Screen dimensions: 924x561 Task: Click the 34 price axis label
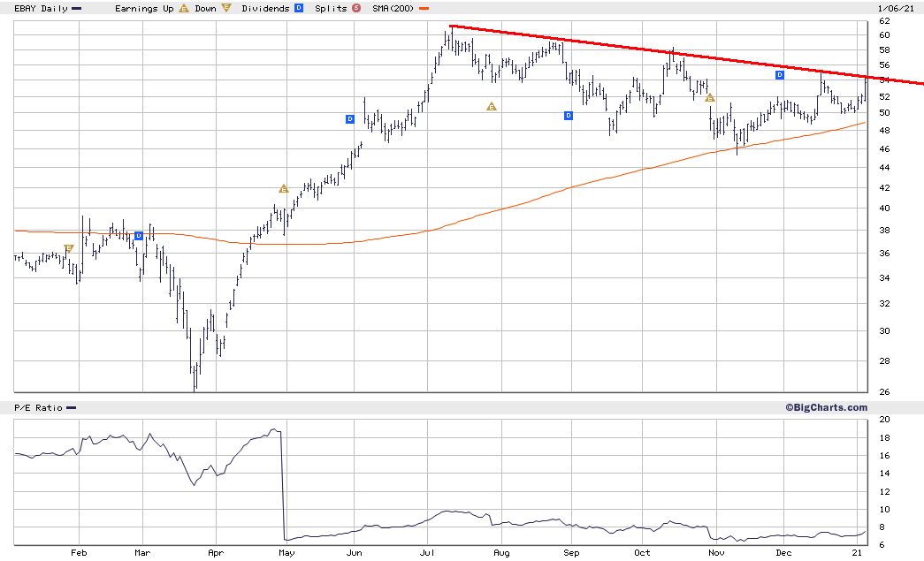click(884, 278)
